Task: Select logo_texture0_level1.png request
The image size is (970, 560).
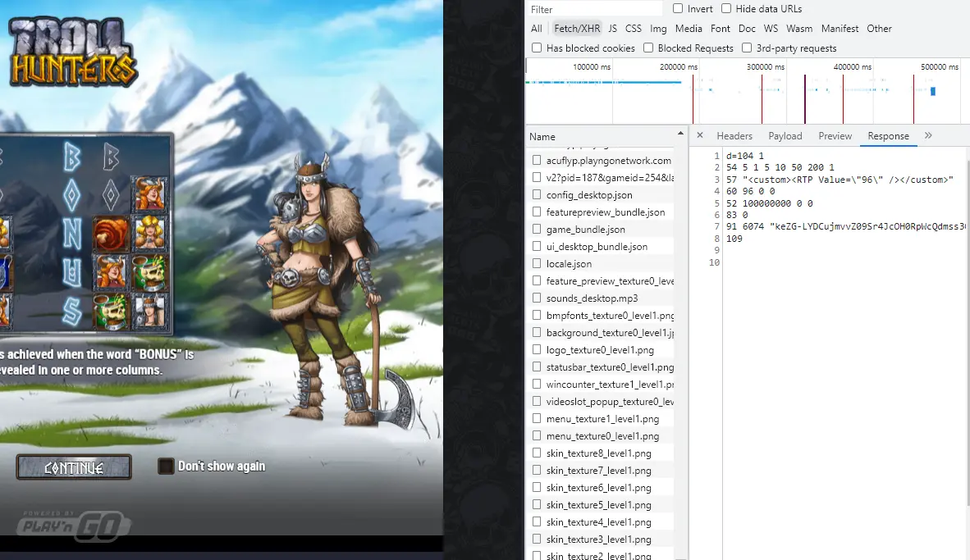Action: click(x=601, y=350)
